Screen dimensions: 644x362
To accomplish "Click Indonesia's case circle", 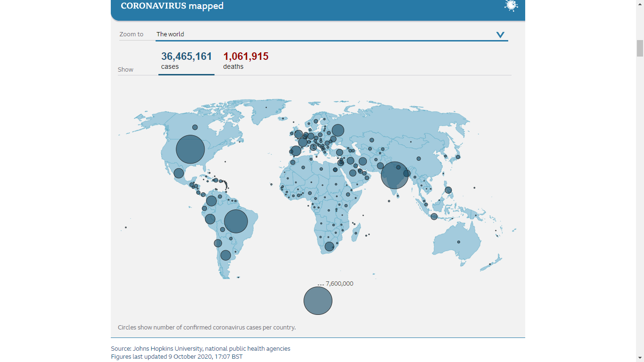I will [434, 217].
